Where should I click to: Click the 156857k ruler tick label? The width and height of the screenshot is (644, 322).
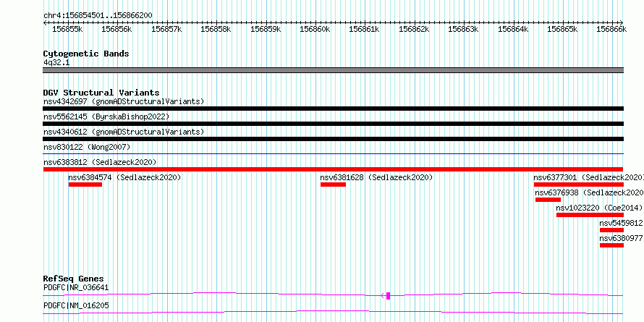[166, 29]
